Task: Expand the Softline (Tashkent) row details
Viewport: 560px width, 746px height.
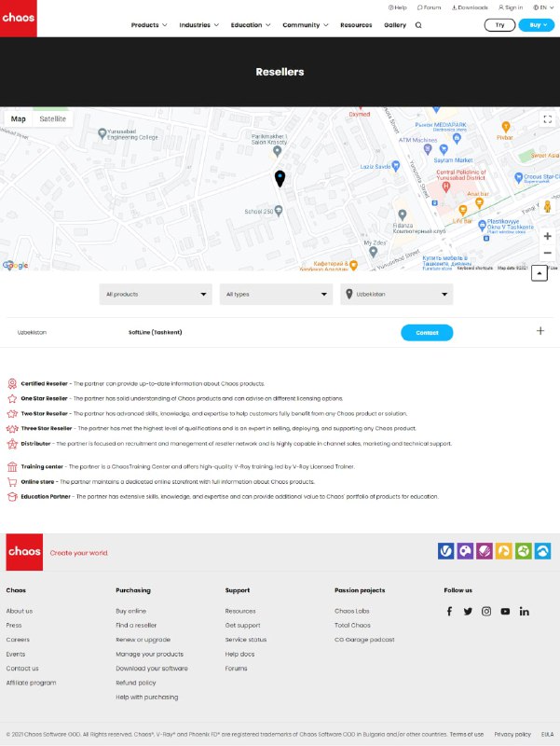Action: [x=540, y=331]
